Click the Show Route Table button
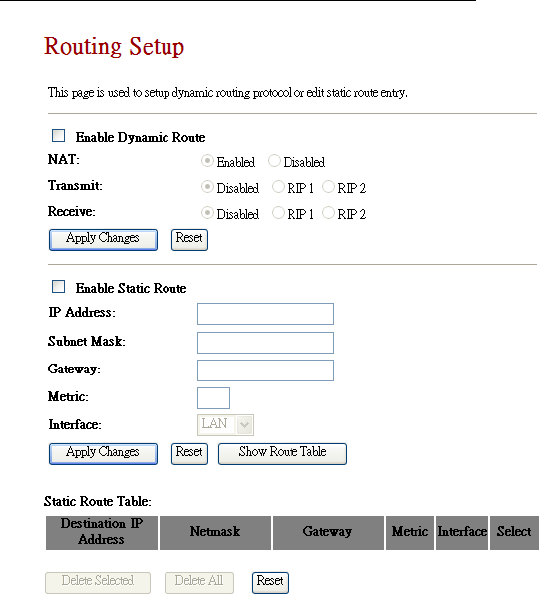This screenshot has width=541, height=595. tap(282, 454)
